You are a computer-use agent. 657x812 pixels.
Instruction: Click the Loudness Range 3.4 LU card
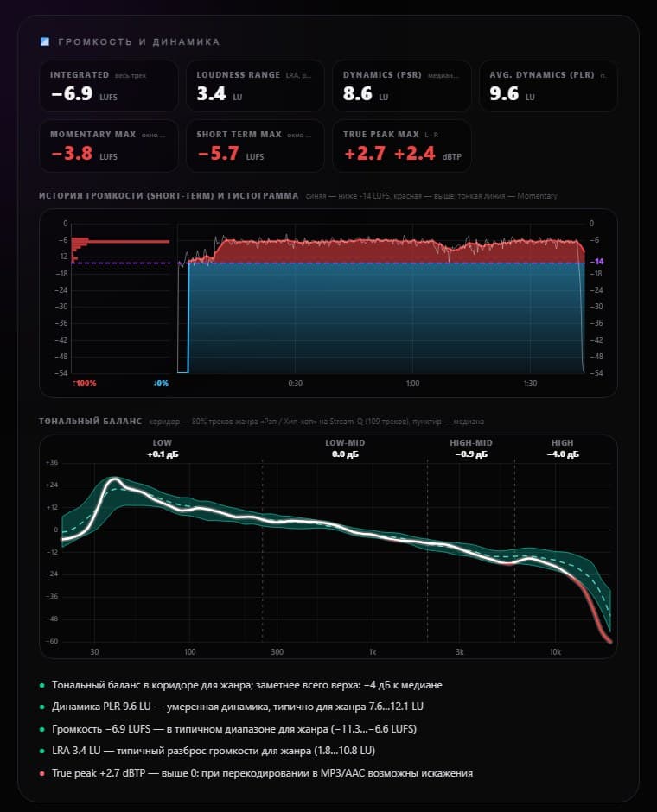pyautogui.click(x=255, y=86)
